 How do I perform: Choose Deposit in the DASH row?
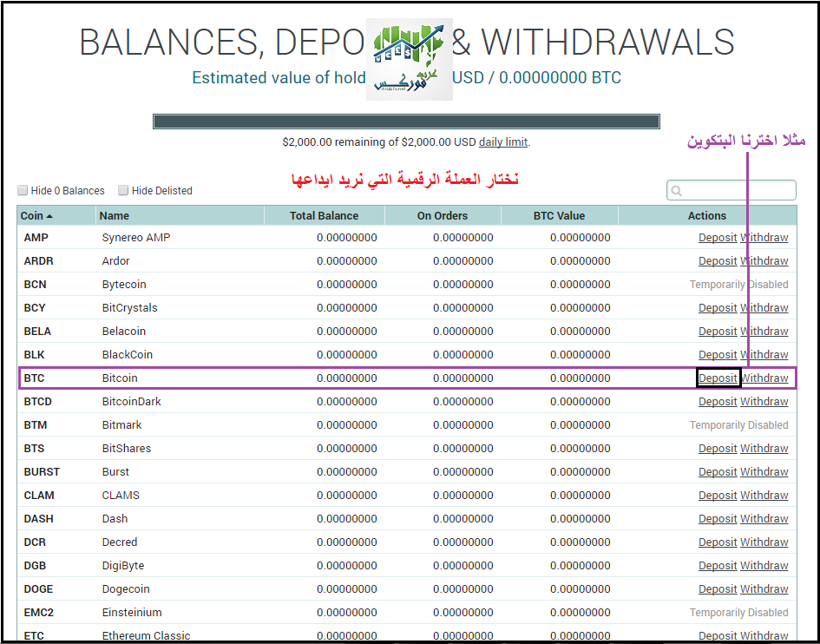(x=718, y=518)
